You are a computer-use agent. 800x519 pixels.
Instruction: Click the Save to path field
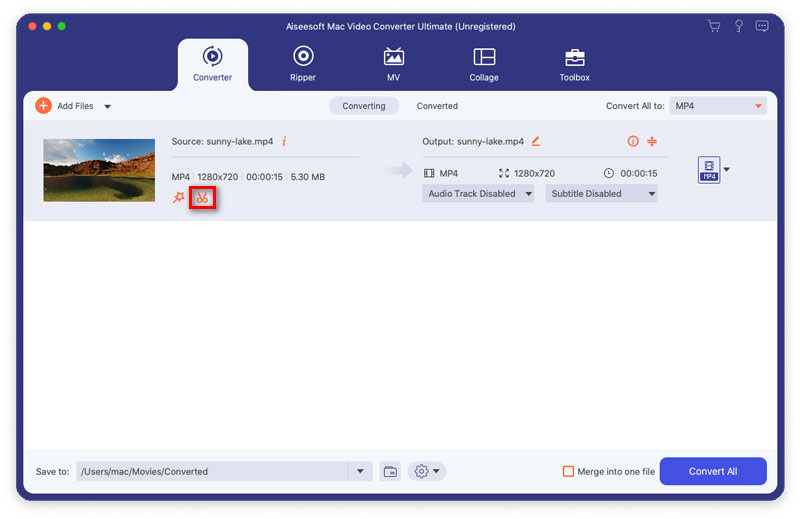coord(212,471)
